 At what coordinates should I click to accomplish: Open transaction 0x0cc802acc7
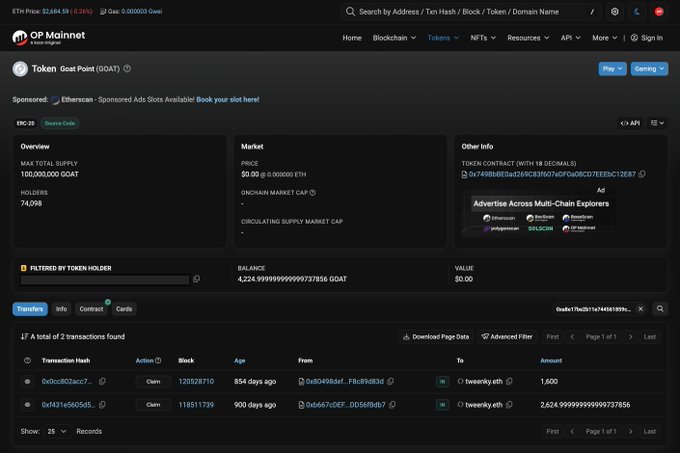(67, 381)
